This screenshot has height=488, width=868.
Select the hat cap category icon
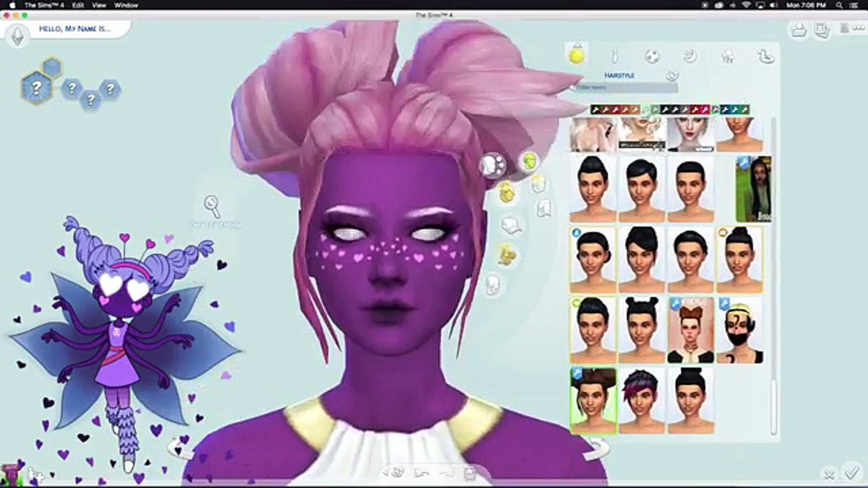[x=511, y=225]
